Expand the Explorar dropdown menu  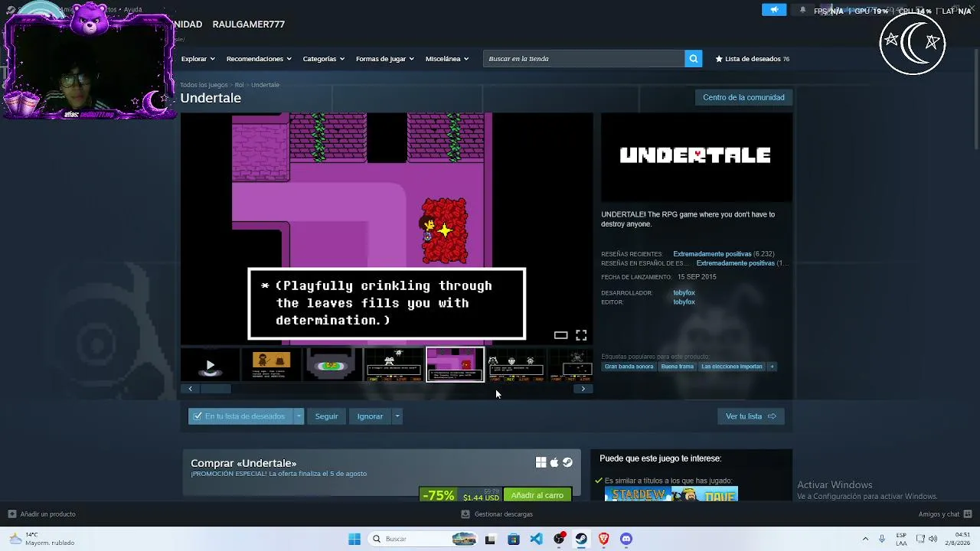click(198, 59)
